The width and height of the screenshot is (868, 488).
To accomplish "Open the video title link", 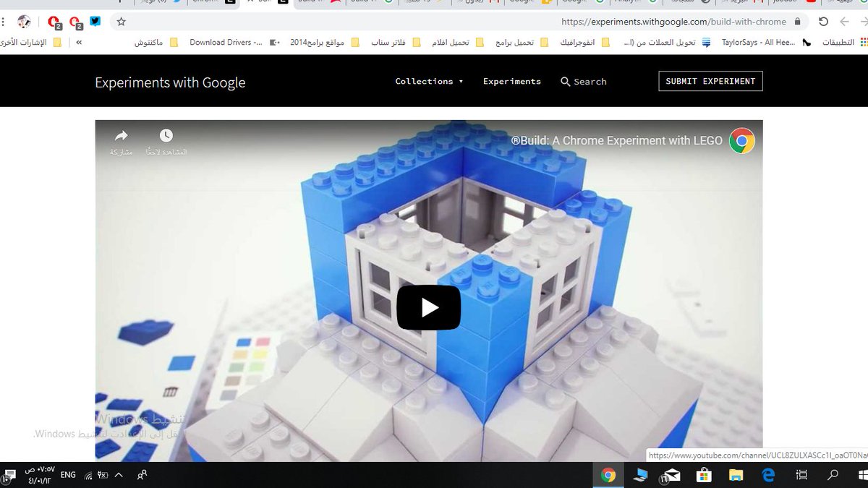I will [x=617, y=140].
